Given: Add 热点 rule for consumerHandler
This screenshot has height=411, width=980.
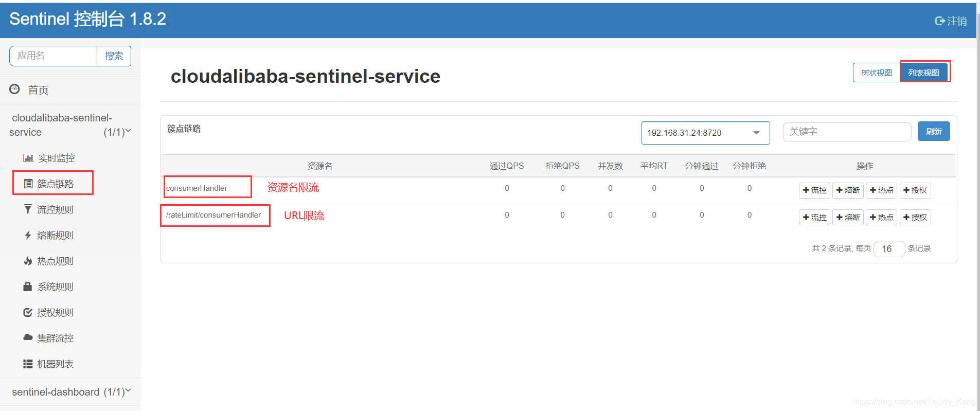Looking at the screenshot, I should click(x=881, y=190).
